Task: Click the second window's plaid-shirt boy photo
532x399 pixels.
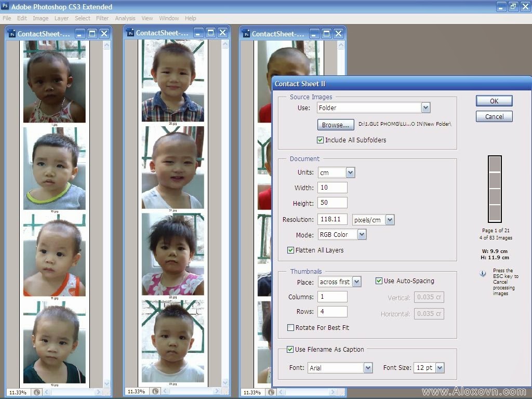Action: coord(172,81)
